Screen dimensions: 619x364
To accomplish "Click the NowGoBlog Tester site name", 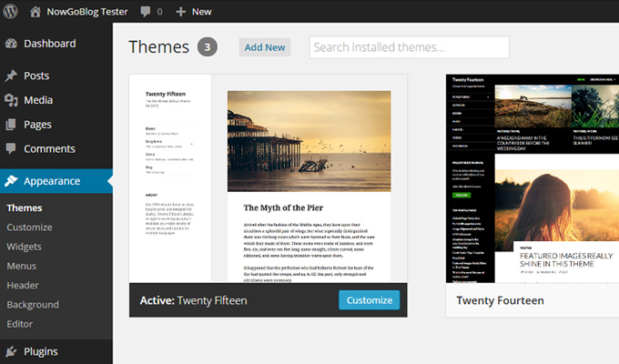I will 87,12.
